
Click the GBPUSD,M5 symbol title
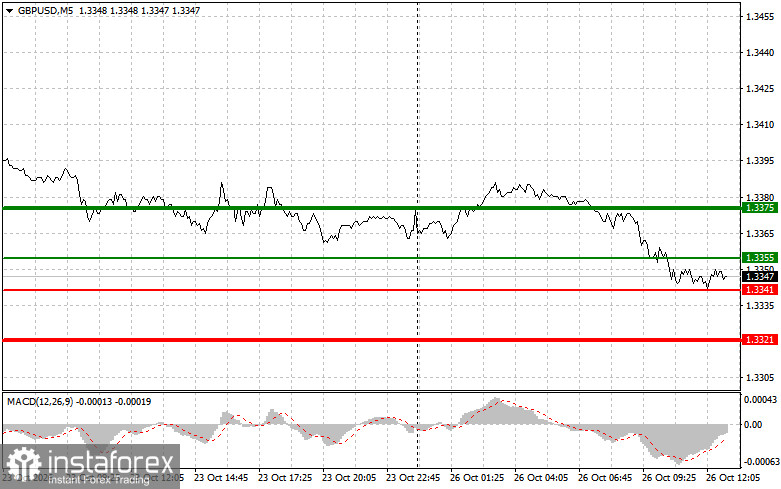(45, 10)
